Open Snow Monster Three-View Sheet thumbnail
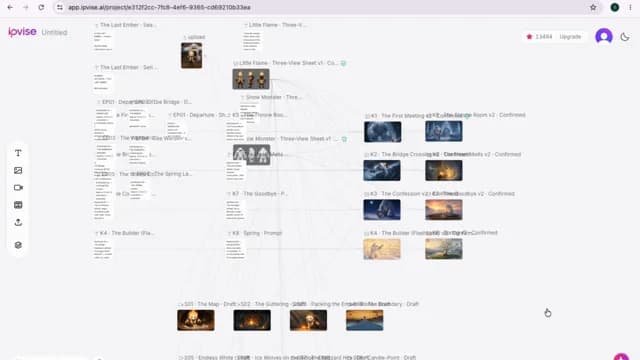The width and height of the screenshot is (640, 360). coord(251,155)
